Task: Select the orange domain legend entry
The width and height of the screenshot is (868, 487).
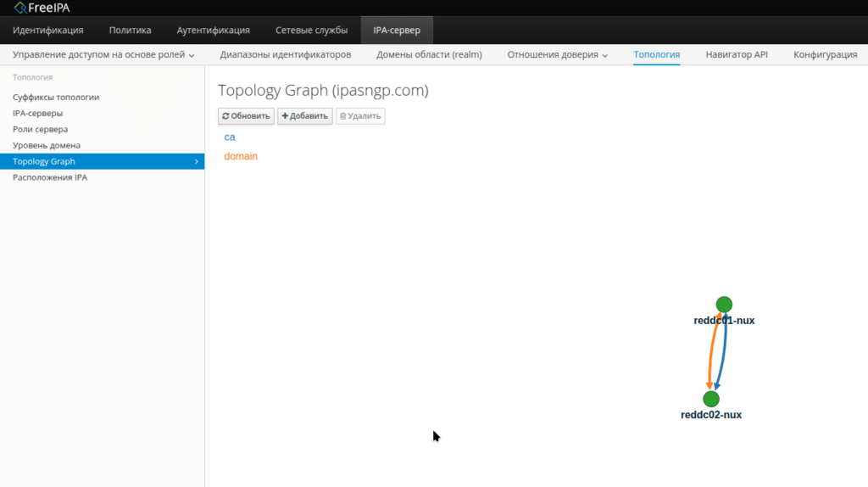Action: [241, 156]
